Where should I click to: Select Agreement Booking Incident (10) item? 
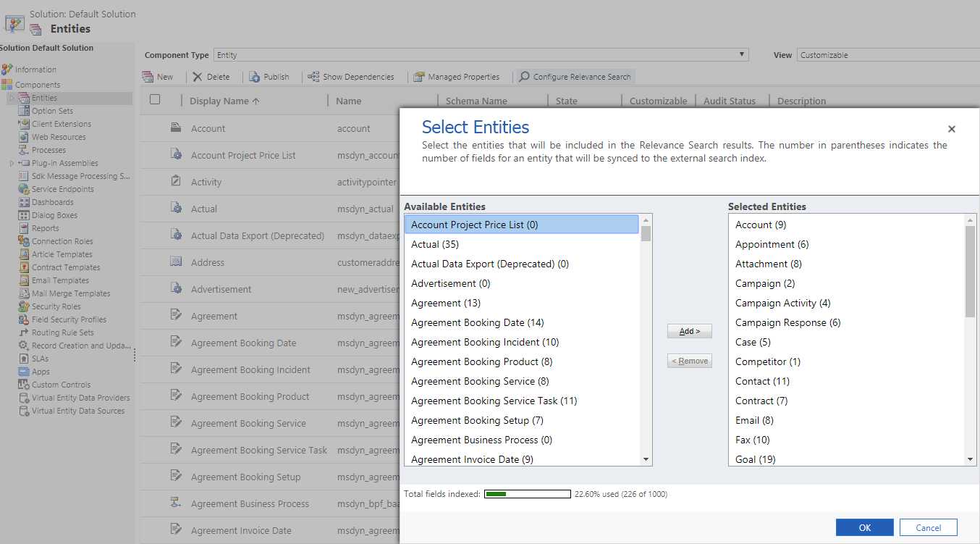click(x=521, y=342)
